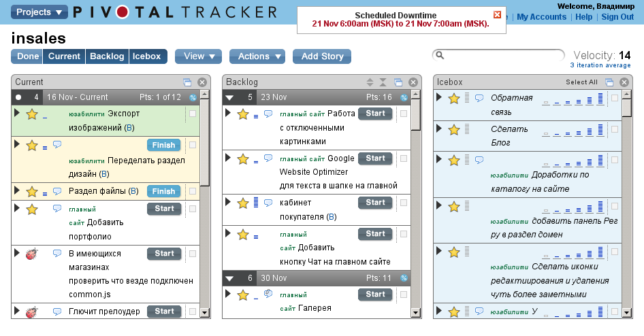644x336 pixels.
Task: Select All stories in Icebox
Action: click(581, 82)
